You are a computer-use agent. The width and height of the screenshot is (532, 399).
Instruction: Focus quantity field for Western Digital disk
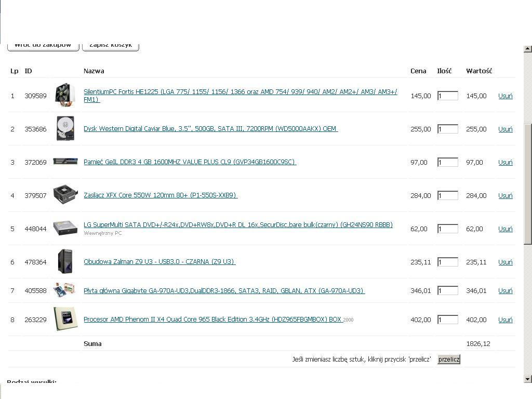447,129
